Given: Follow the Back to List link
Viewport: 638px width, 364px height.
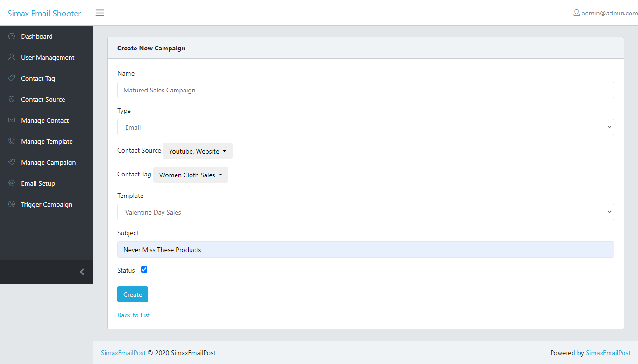Looking at the screenshot, I should [x=134, y=315].
